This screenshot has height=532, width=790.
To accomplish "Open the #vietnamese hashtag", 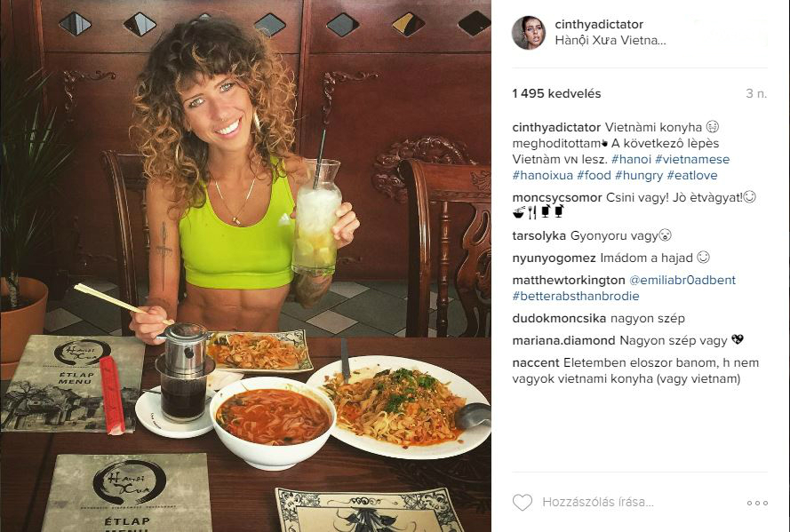I will click(x=692, y=159).
